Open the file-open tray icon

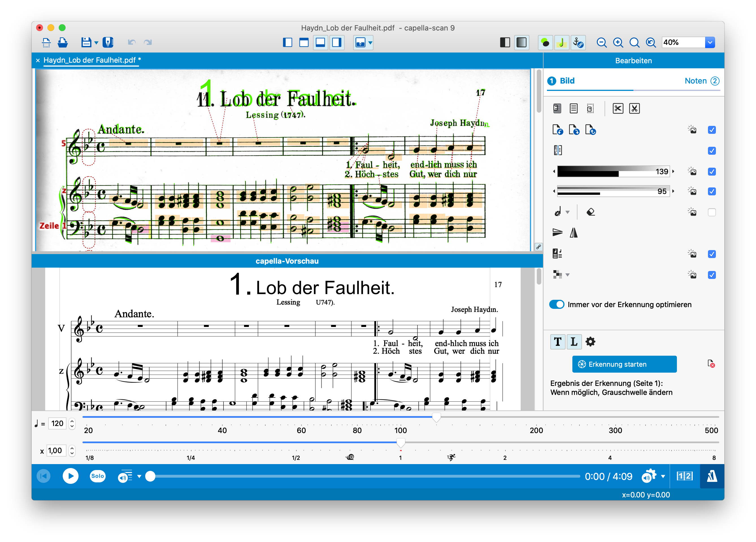63,42
